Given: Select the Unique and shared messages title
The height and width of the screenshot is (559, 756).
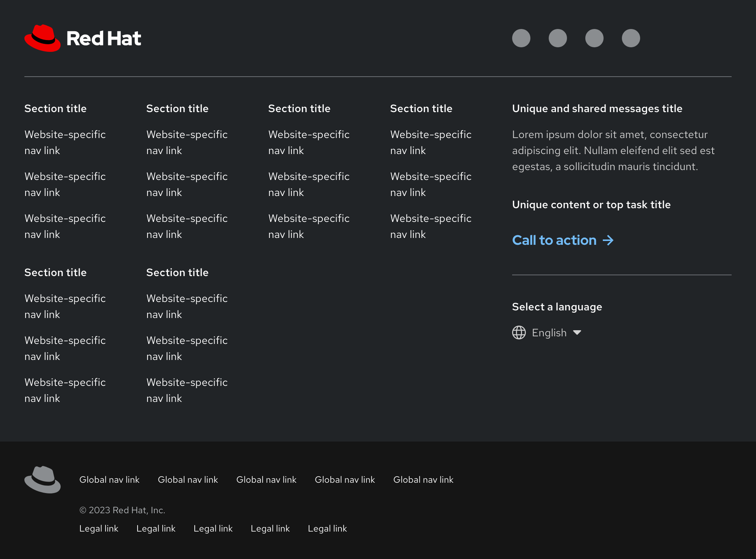Looking at the screenshot, I should [597, 108].
